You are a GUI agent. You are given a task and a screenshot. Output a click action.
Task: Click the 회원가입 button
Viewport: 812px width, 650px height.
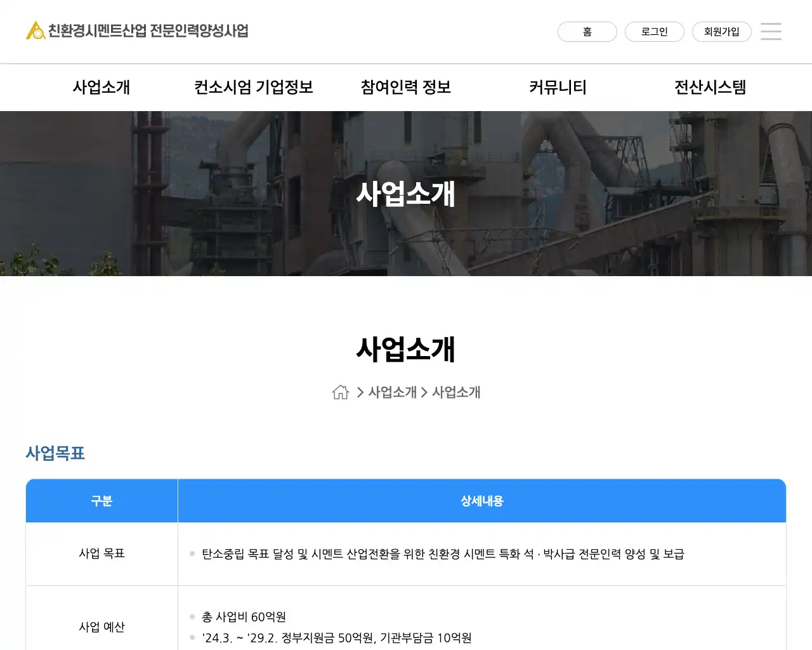721,32
